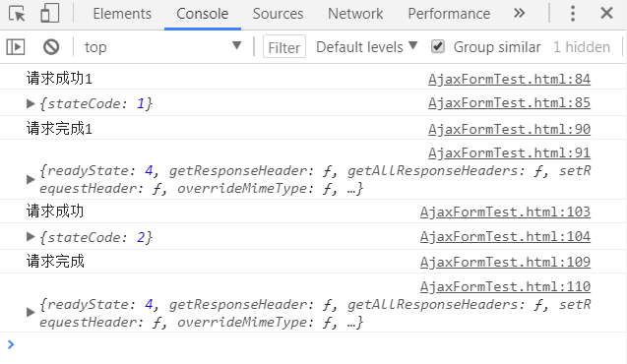Expand the first readyState object entry
627x364 pixels.
tap(31, 179)
